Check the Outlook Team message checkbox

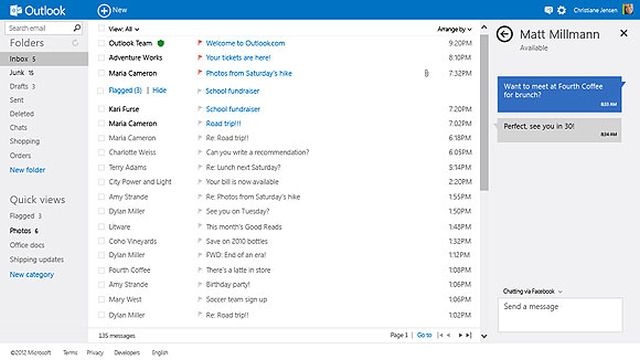pyautogui.click(x=101, y=43)
